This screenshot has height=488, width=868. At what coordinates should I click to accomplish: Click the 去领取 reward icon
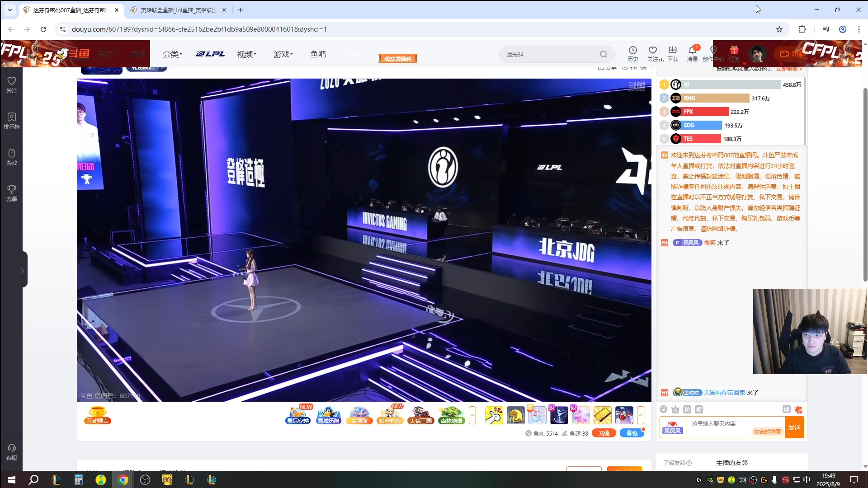(359, 415)
